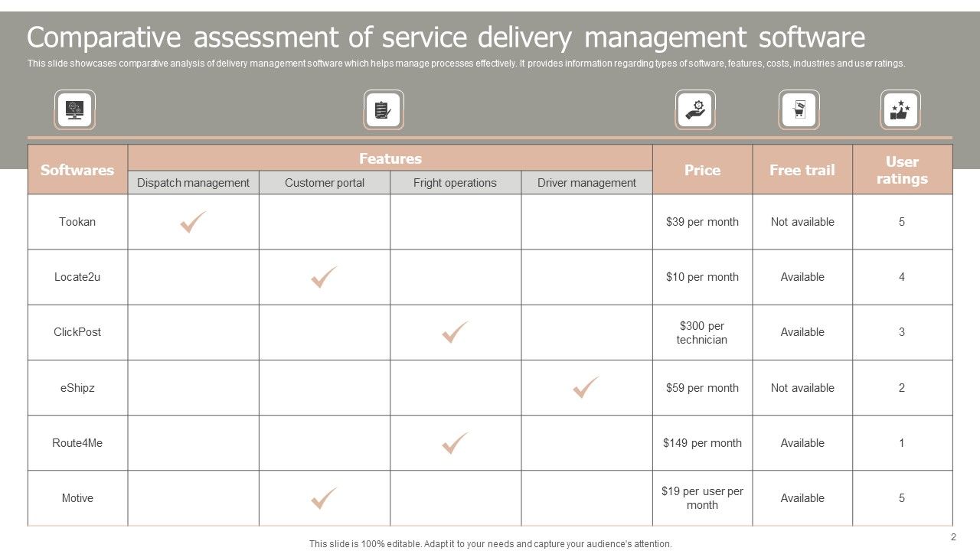Click the $300 per technician price

pos(702,333)
